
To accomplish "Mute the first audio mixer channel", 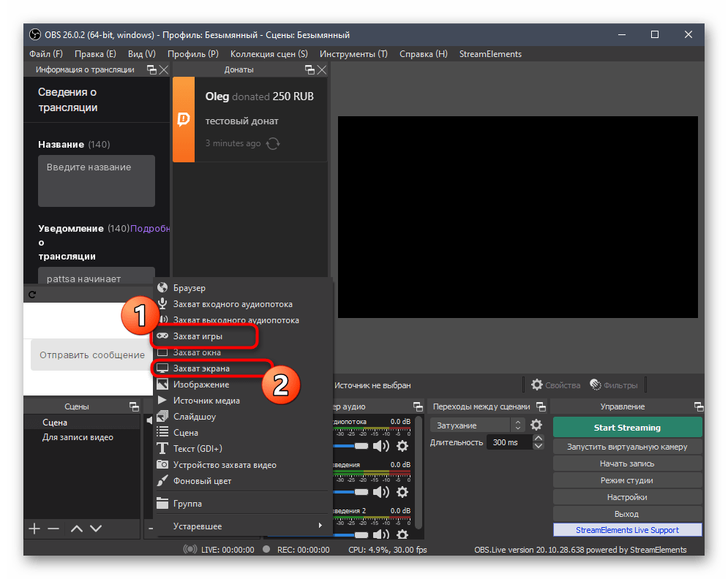I will [x=381, y=445].
